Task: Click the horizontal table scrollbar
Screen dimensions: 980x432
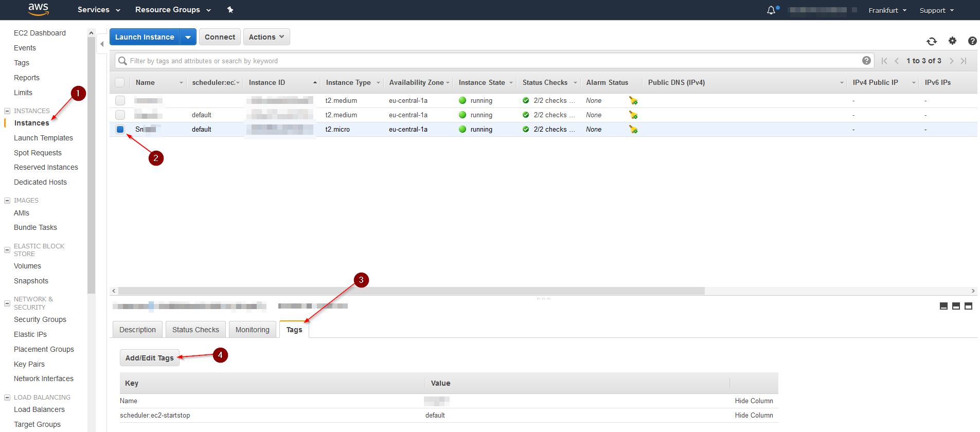Action: (411, 291)
